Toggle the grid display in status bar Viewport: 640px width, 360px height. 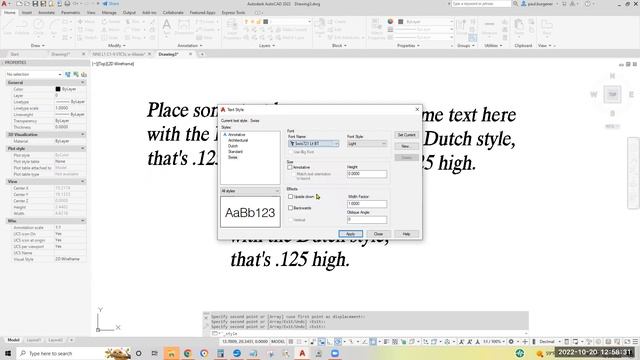click(291, 341)
